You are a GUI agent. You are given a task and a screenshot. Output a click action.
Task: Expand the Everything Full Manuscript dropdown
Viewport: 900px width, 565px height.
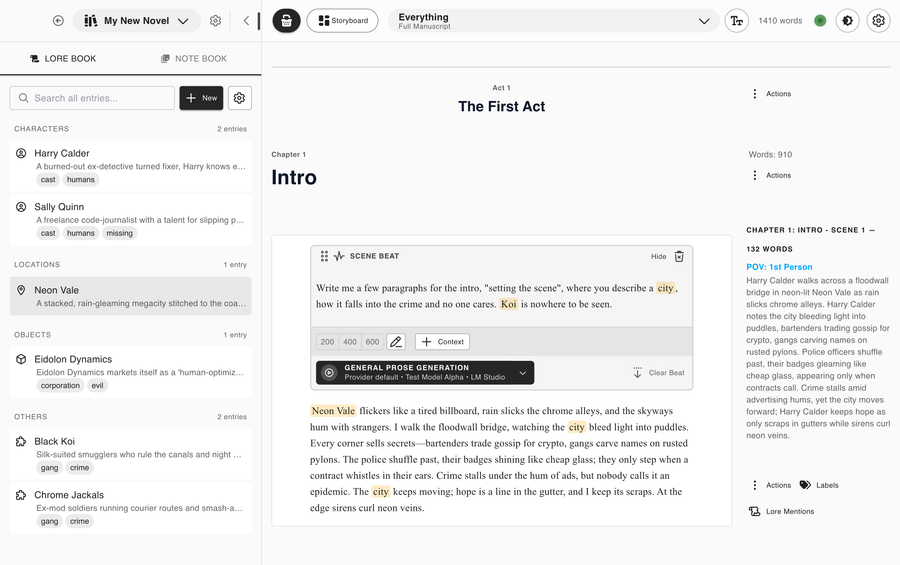[x=553, y=21]
